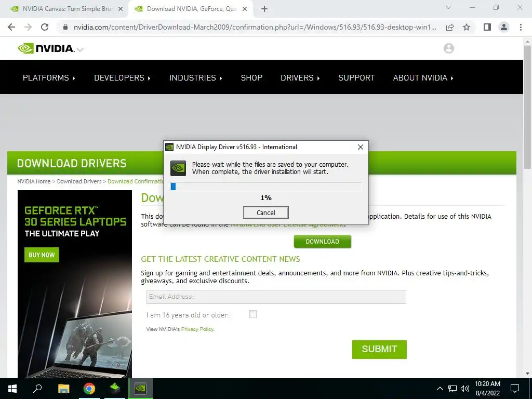Open the SHOP menu item
This screenshot has width=532, height=399.
(x=251, y=78)
